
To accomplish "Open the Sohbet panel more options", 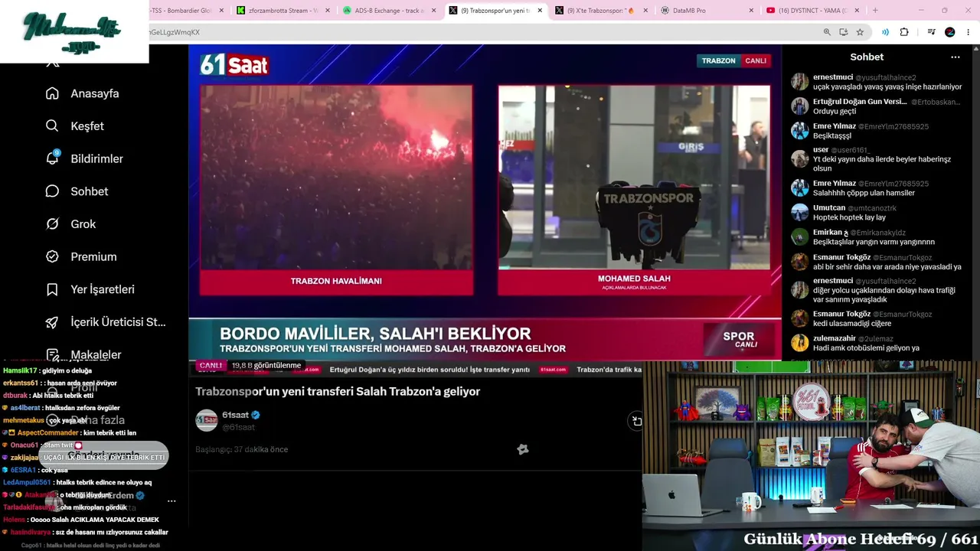I will (955, 57).
